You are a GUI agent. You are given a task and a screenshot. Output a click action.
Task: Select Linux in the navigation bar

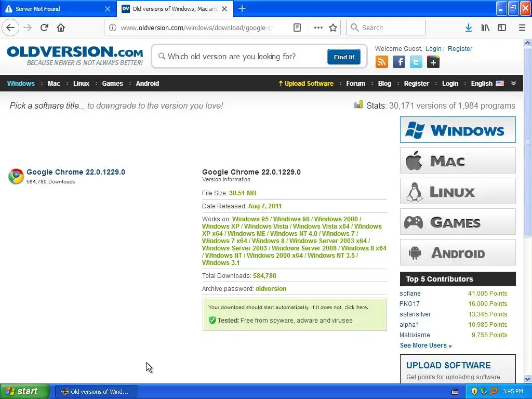[81, 84]
